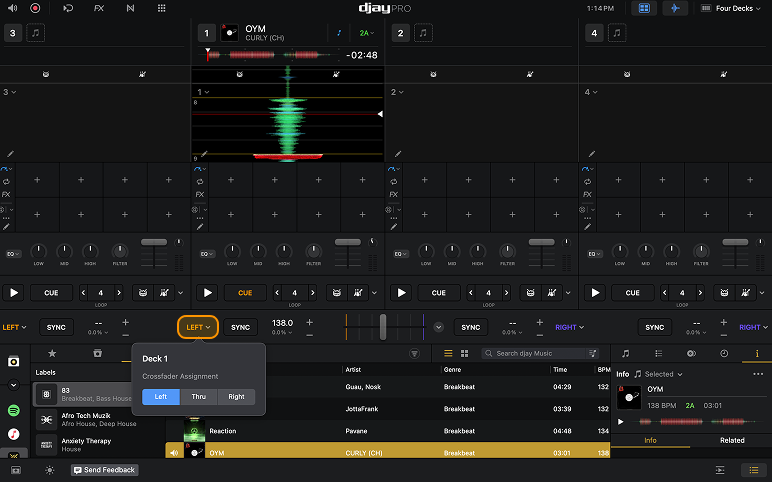Viewport: 772px width, 482px height.
Task: Open the FX panel from top toolbar
Action: [x=98, y=8]
